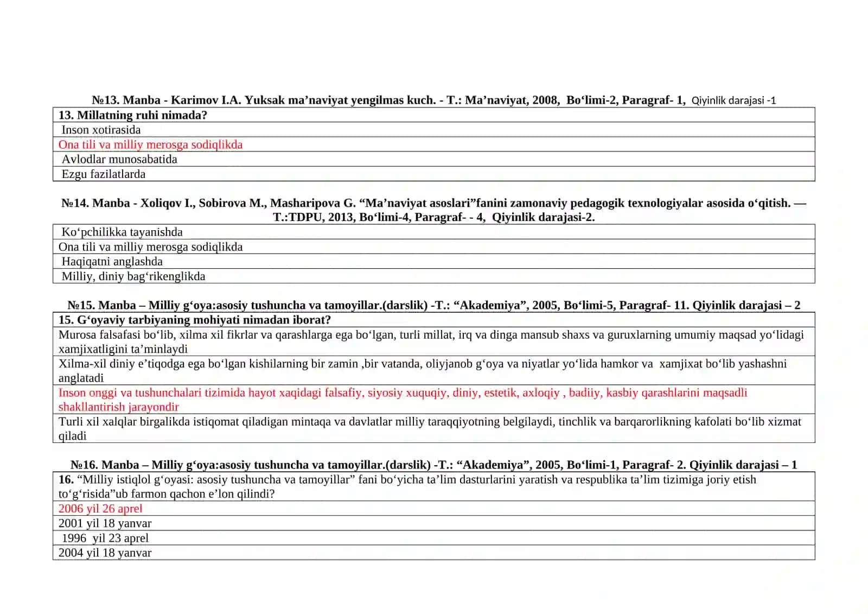The image size is (868, 614).
Task: Pick the answer "2001 yil 18 yanvar"
Action: click(x=434, y=523)
